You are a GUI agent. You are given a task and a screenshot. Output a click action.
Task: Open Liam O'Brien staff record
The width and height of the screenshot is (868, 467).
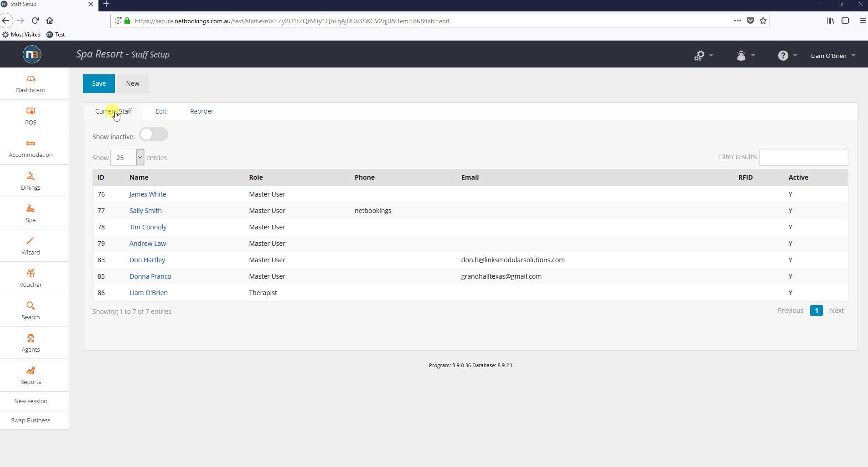(x=149, y=293)
